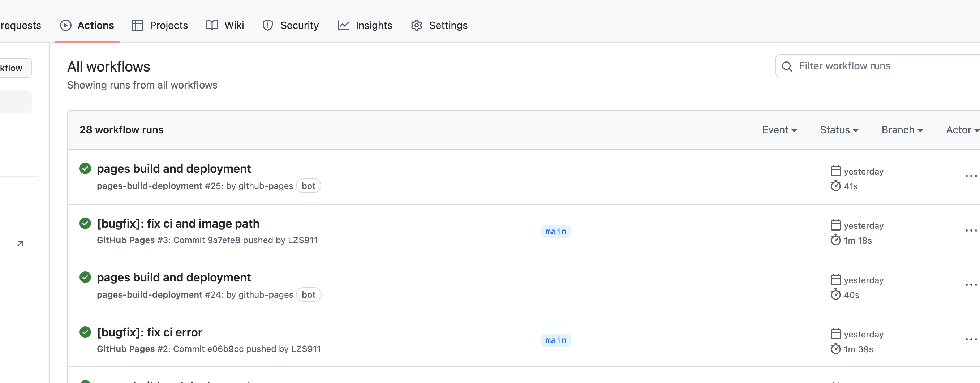
Task: Click calendar icon on run #25 row
Action: (x=835, y=171)
